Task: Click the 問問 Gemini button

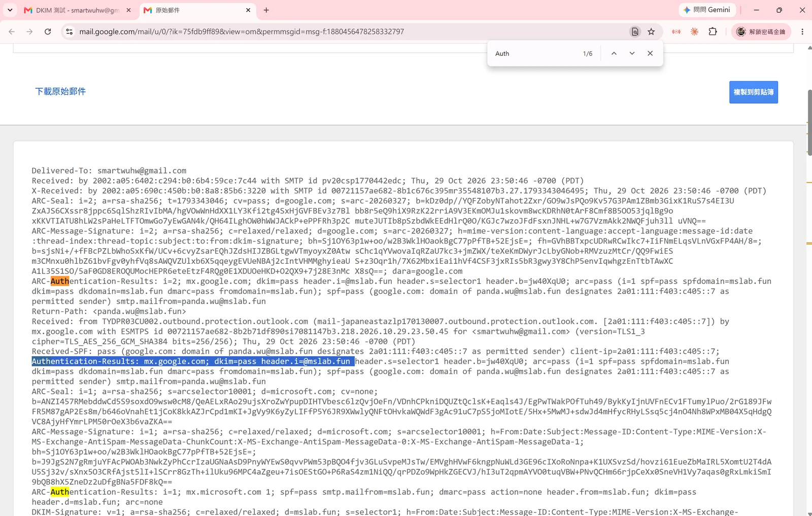Action: (707, 10)
